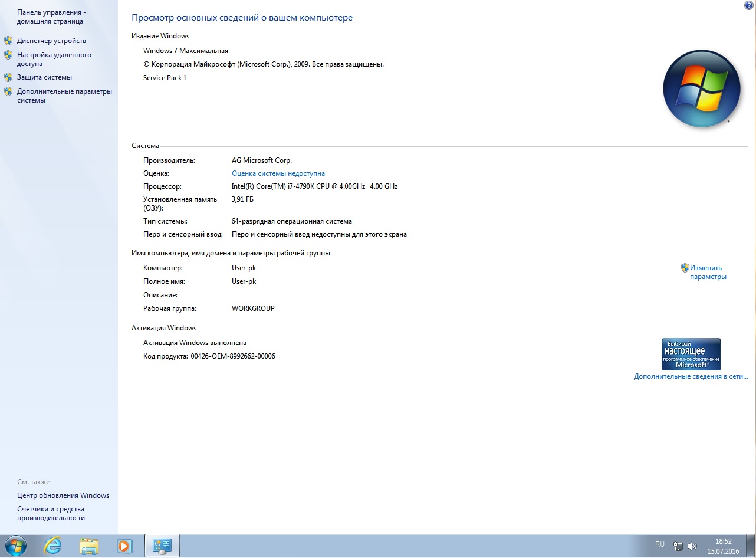This screenshot has height=558, width=756.
Task: Click the AG Microsoft Corp. manufacturer value
Action: (262, 160)
